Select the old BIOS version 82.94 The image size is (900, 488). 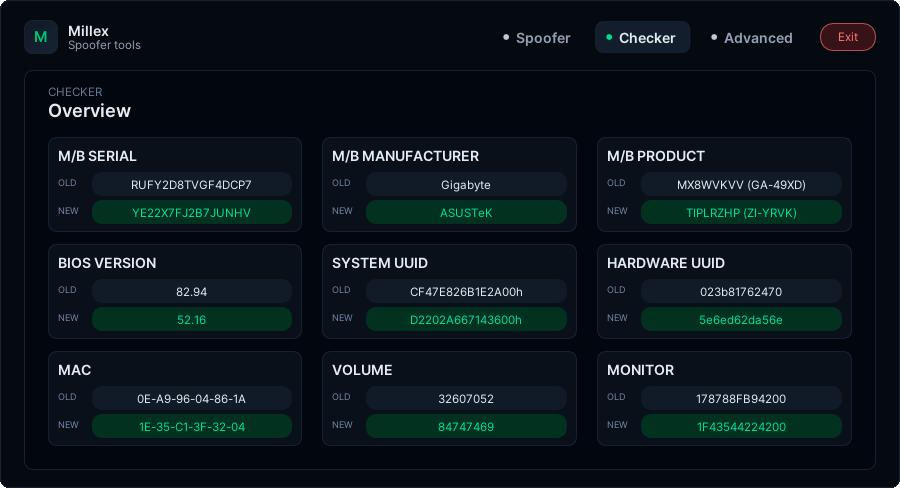point(192,291)
